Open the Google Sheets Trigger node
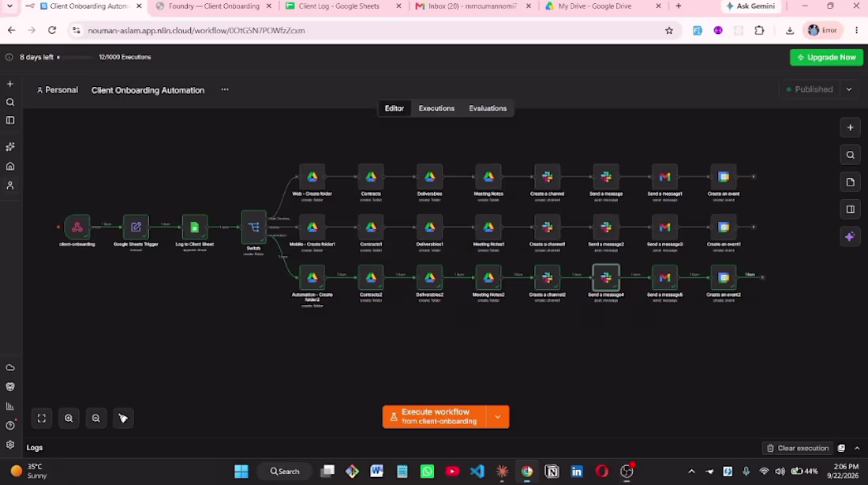868x485 pixels. tap(136, 227)
